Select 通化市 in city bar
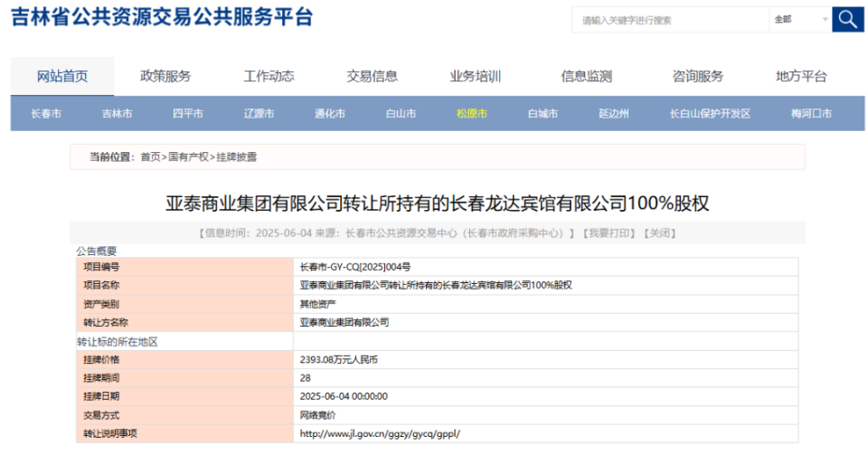Image resolution: width=868 pixels, height=465 pixels. [330, 113]
